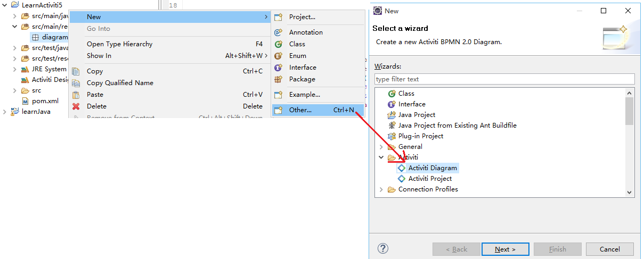Click the Activiti Project wizard icon

point(402,179)
